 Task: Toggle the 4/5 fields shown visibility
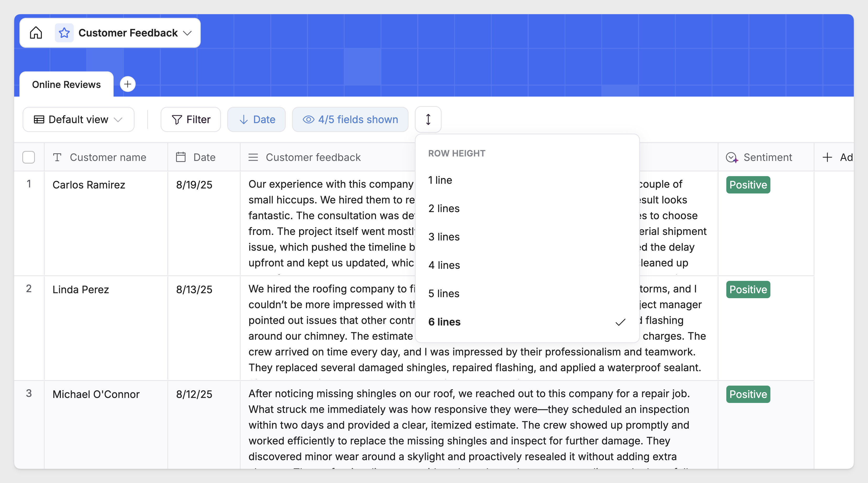point(350,119)
